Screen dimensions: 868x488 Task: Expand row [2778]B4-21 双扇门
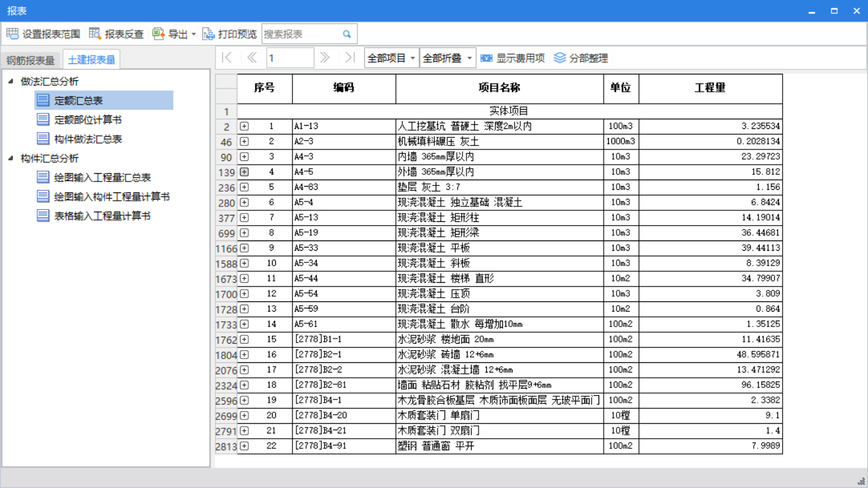tap(244, 431)
